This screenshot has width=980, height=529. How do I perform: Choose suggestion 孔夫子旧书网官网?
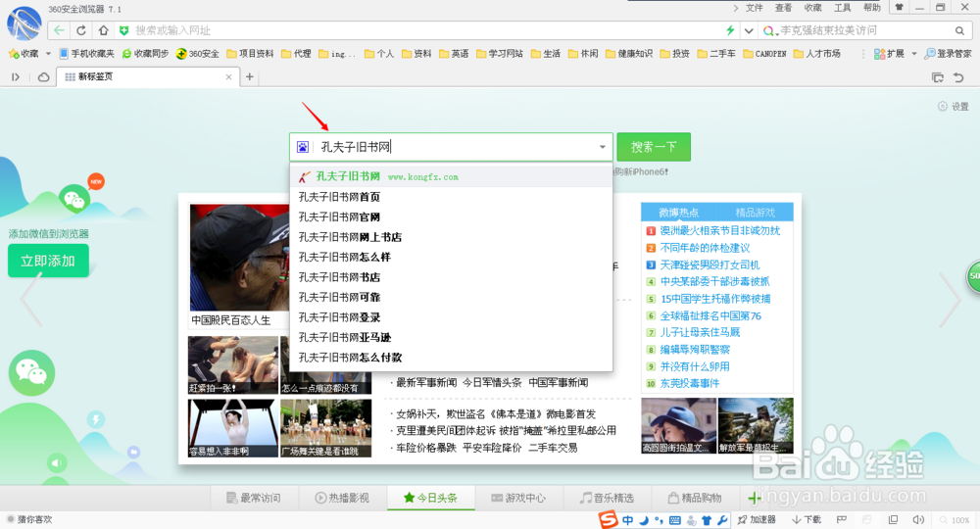pyautogui.click(x=451, y=216)
